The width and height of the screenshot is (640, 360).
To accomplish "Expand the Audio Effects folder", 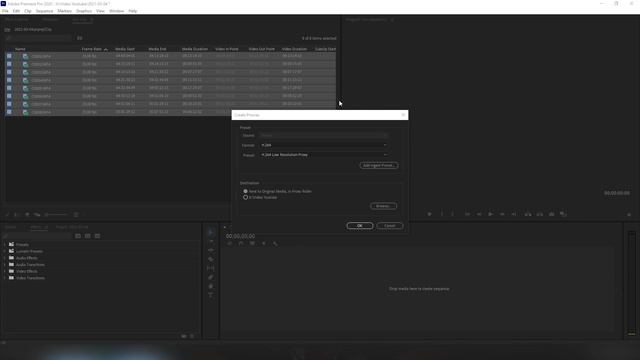I will click(4, 258).
